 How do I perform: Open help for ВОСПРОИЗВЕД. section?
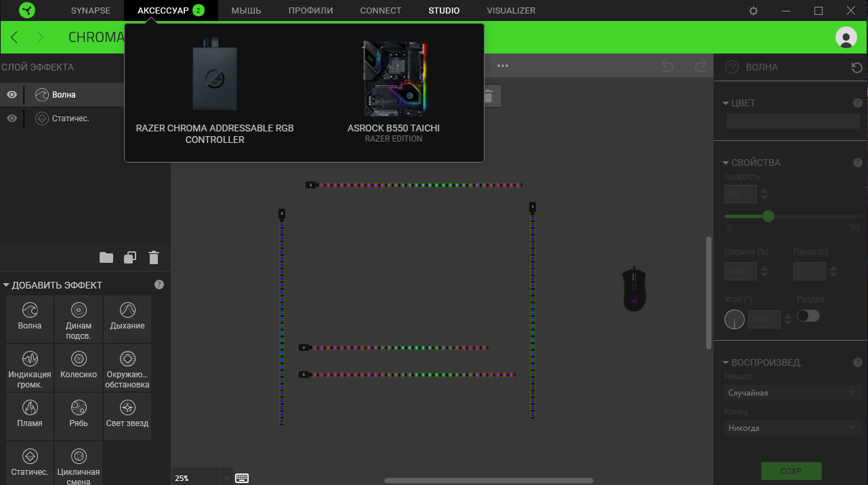click(857, 362)
